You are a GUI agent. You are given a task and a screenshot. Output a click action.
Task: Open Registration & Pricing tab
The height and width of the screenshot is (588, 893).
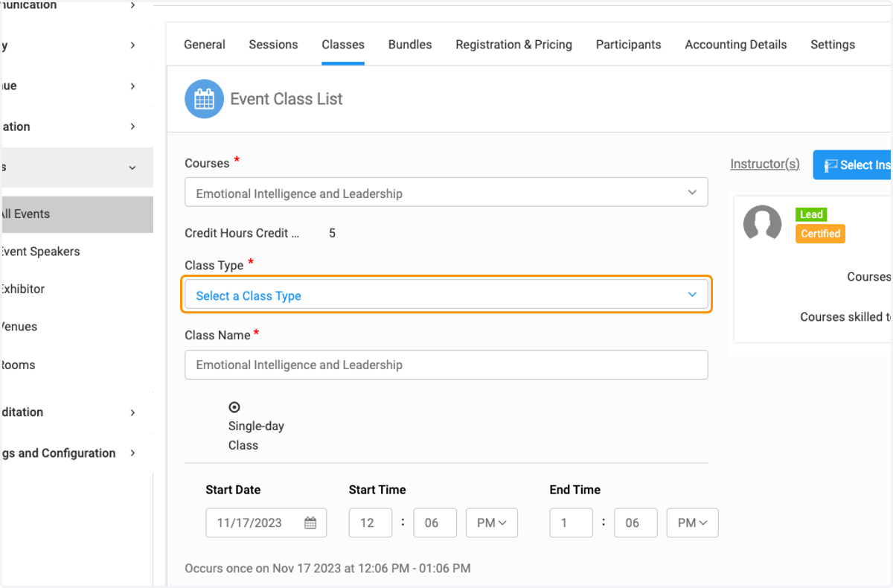(514, 45)
